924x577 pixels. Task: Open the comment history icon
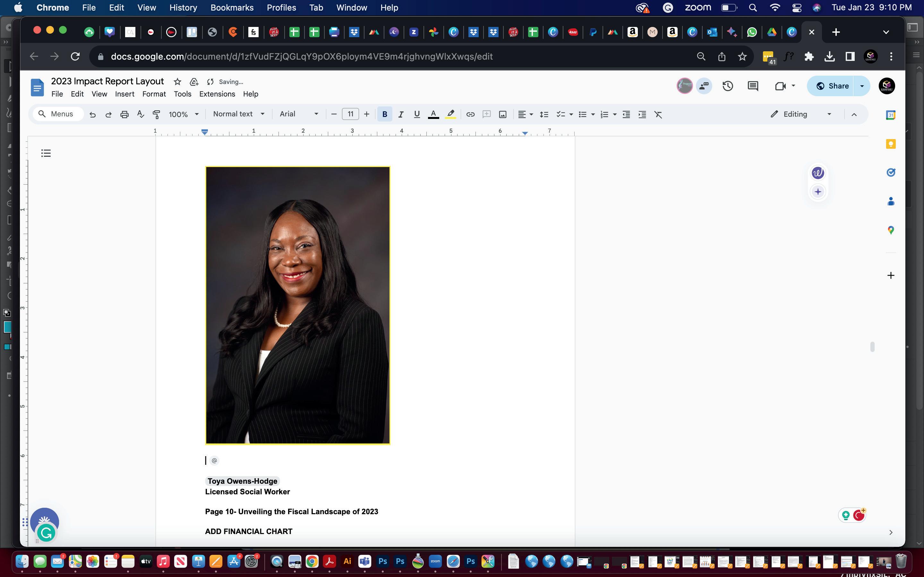(x=753, y=86)
